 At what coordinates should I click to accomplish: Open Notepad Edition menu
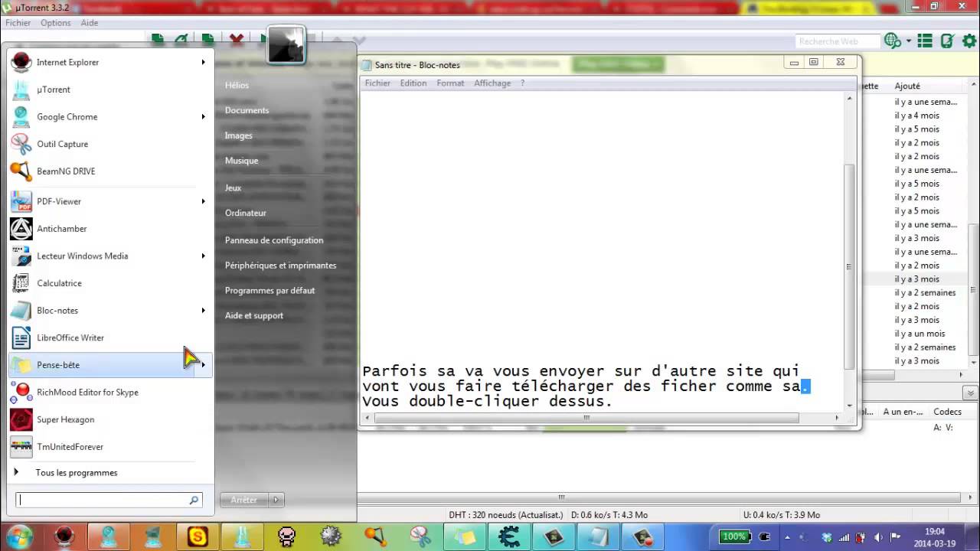[x=413, y=83]
